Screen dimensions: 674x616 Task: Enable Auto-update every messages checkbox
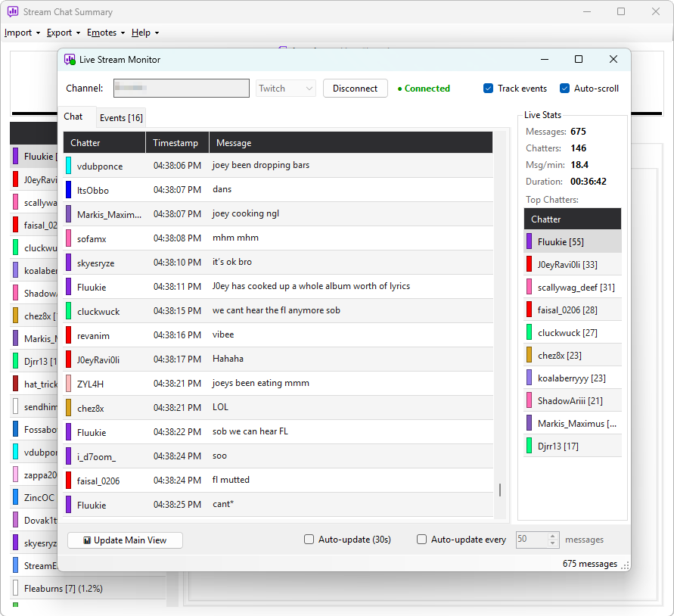(x=421, y=540)
